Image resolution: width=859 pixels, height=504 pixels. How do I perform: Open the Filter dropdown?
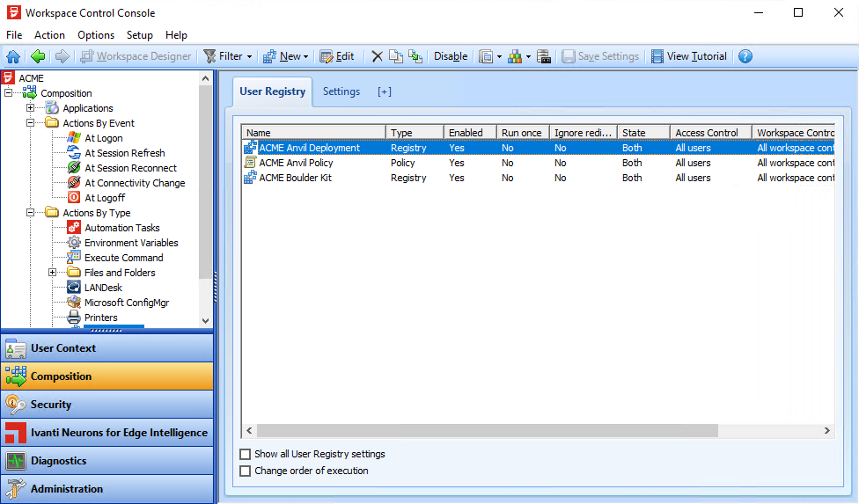point(227,56)
